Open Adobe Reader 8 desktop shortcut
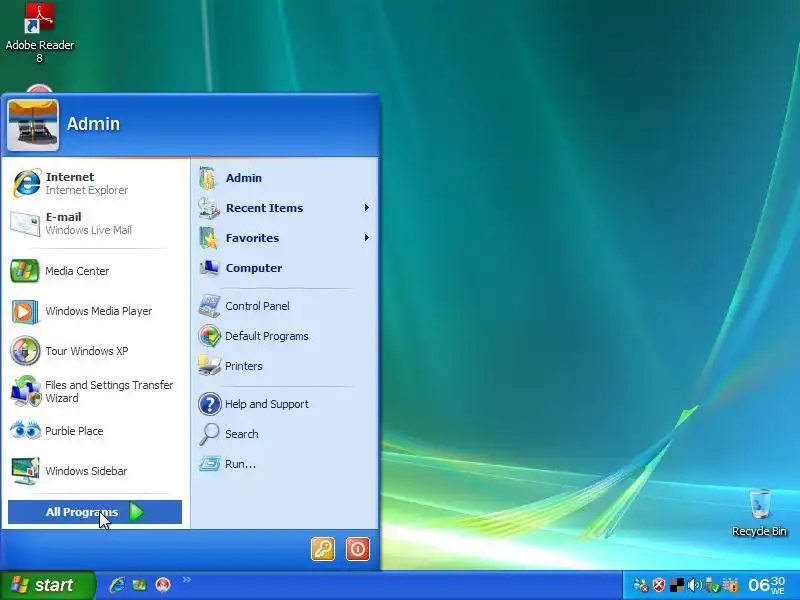 [x=40, y=33]
